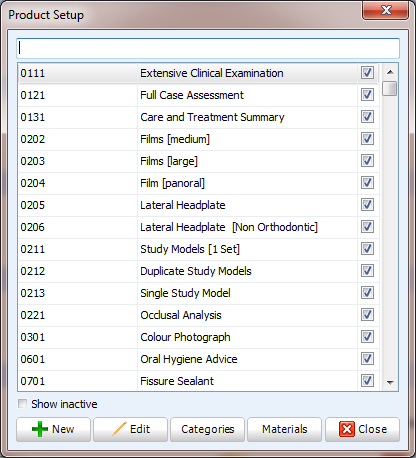
Task: Select the Full Case Assessment row
Action: [x=198, y=95]
